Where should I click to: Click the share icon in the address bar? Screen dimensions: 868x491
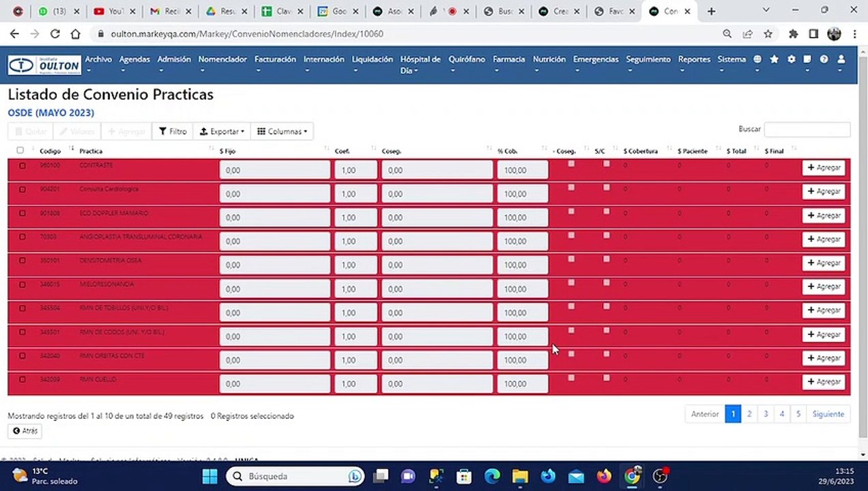(748, 33)
